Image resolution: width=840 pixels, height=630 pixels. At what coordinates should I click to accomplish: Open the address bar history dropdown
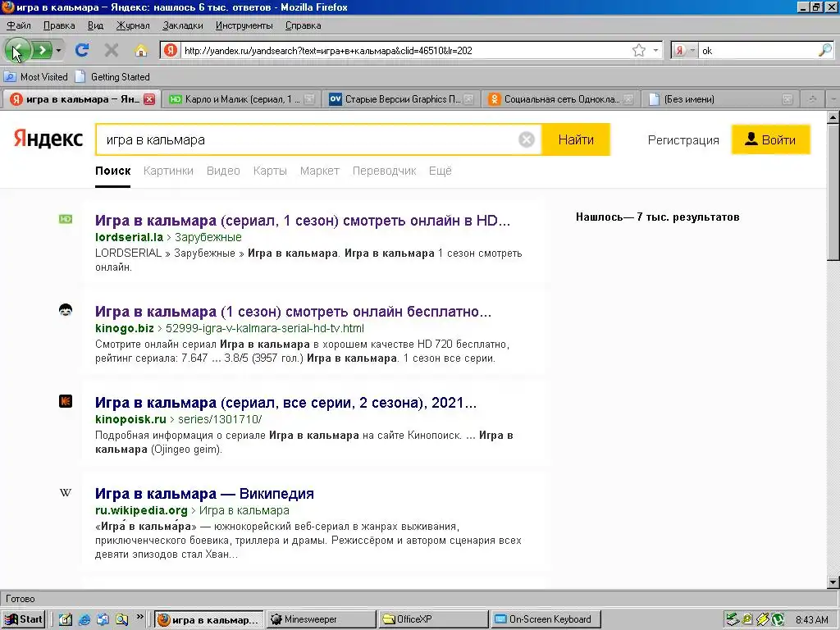pyautogui.click(x=655, y=50)
